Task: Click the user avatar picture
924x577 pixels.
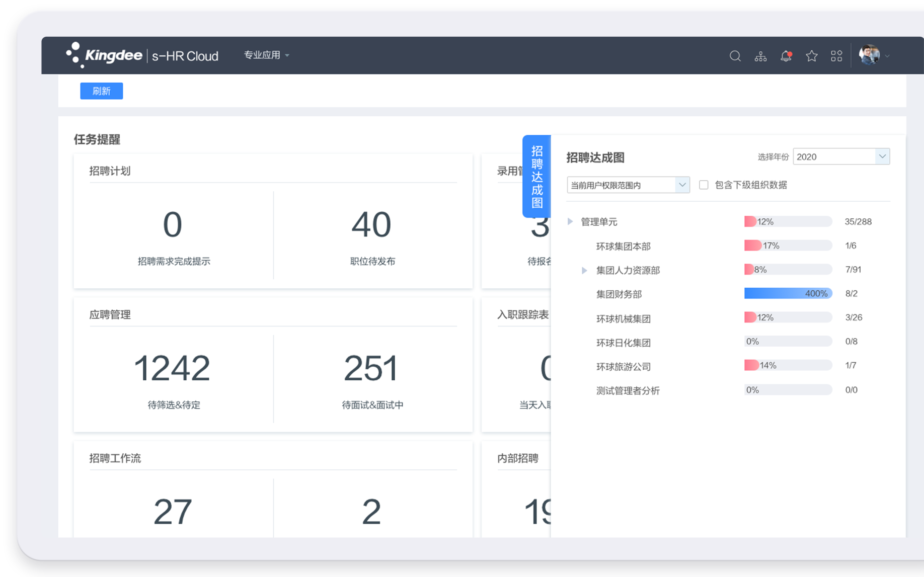Action: [869, 55]
